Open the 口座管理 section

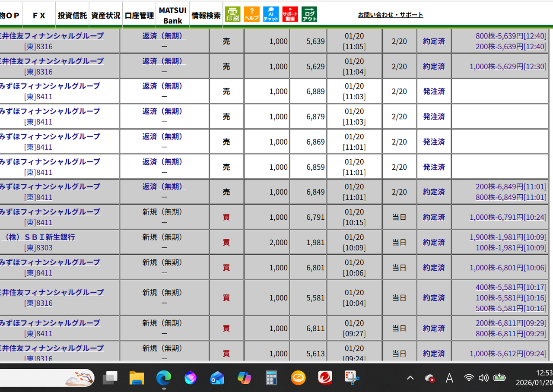139,14
